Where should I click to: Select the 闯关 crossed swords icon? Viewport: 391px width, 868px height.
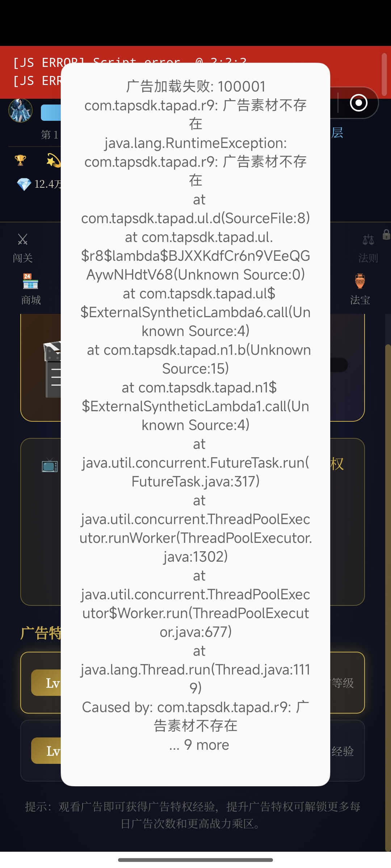pos(22,239)
